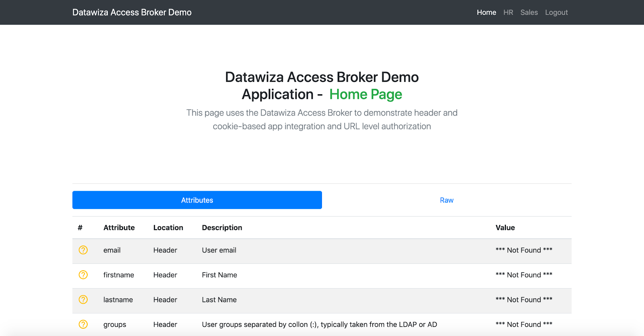
Task: Click the question mark icon beside lastname
Action: [83, 300]
